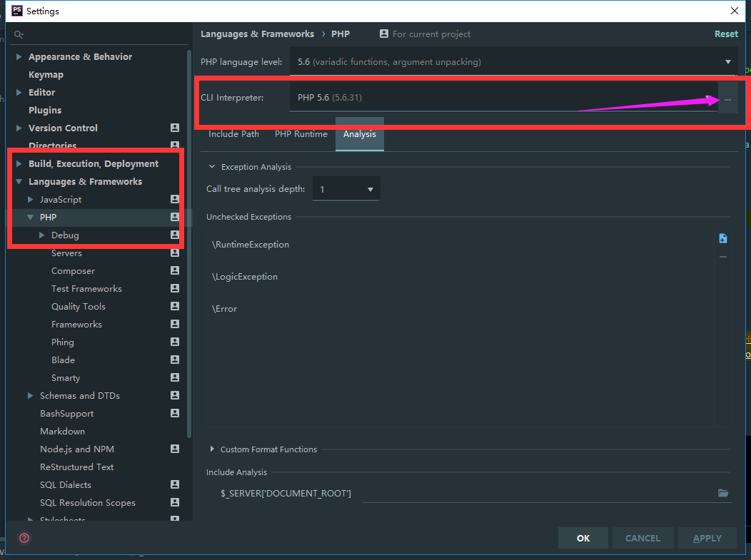Image resolution: width=751 pixels, height=560 pixels.
Task: Click the project-level icon beside SQL Dialects
Action: [x=175, y=484]
